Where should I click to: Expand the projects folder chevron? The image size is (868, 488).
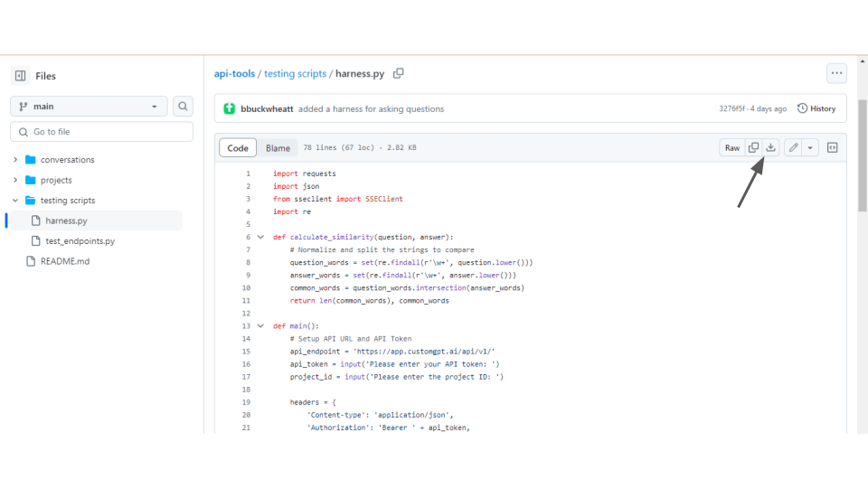click(15, 180)
